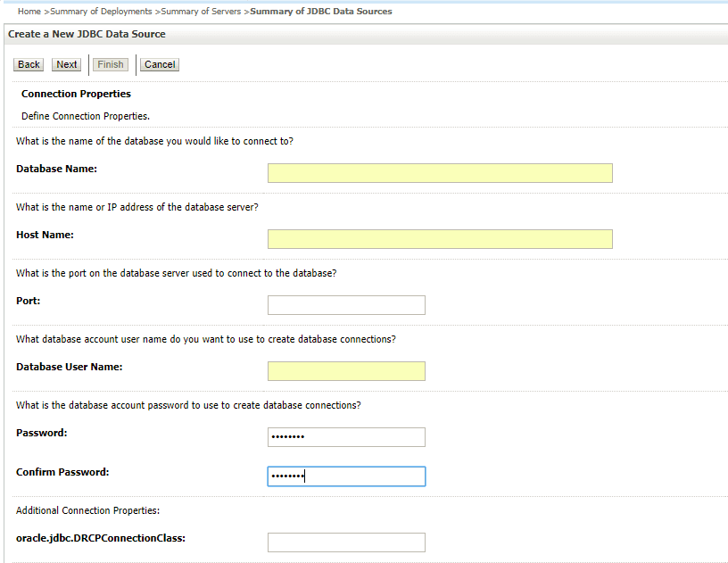
Task: Click the "Host Name:" bold label
Action: (45, 235)
